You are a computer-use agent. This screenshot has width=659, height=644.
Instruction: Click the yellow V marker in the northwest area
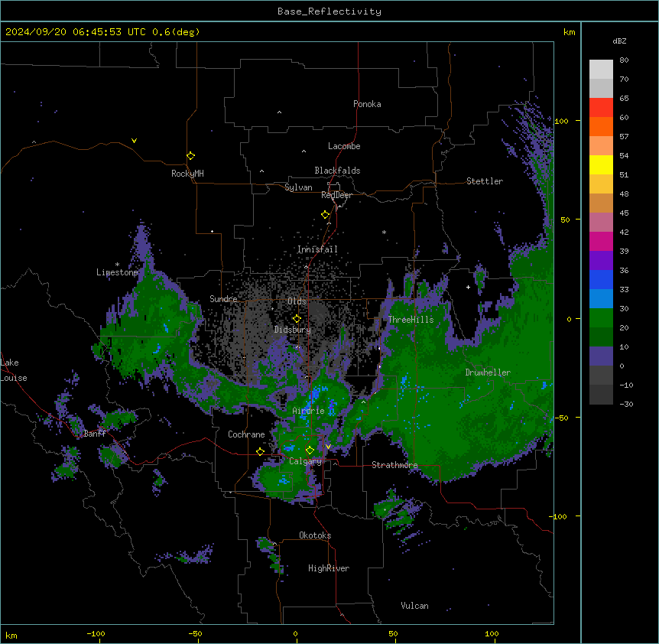tap(134, 141)
